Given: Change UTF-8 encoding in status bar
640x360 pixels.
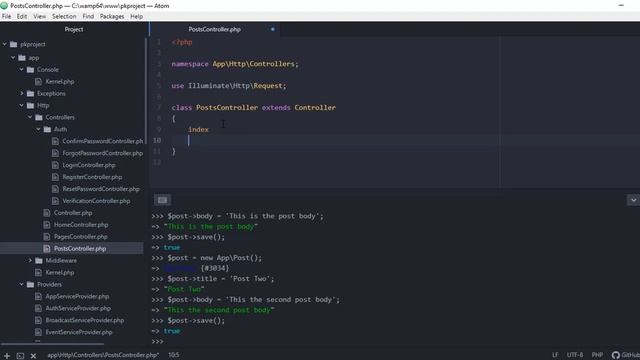Looking at the screenshot, I should tap(575, 355).
